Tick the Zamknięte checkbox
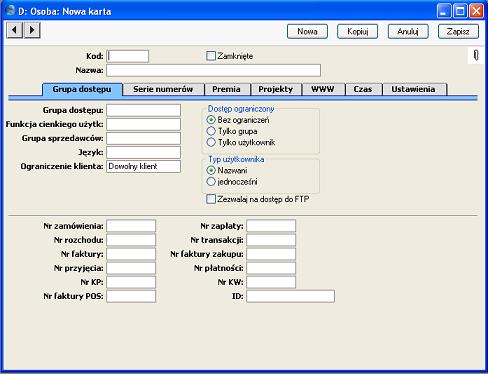The height and width of the screenshot is (374, 488). click(211, 56)
